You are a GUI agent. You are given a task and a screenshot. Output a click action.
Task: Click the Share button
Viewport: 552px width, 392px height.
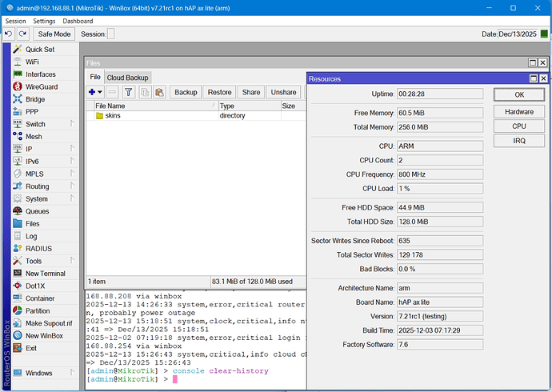(x=251, y=92)
